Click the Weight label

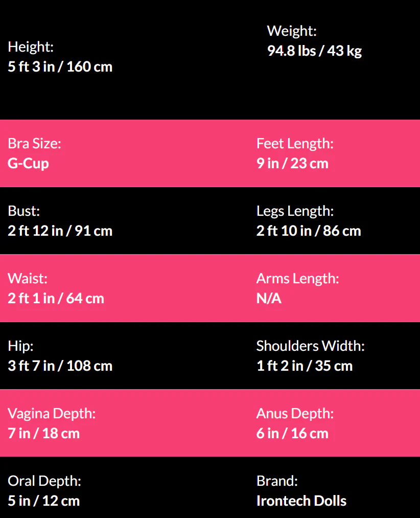pyautogui.click(x=292, y=31)
